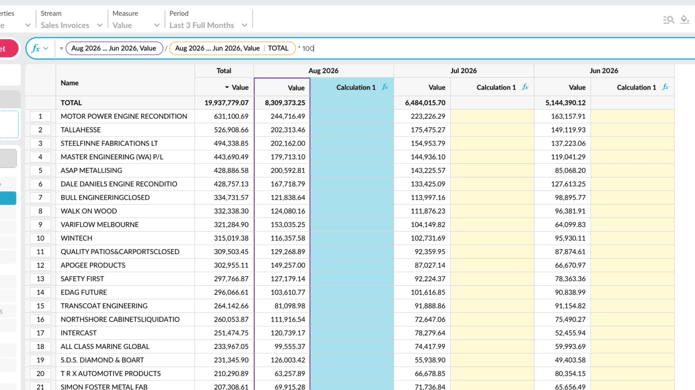Select row TRANSCOAT ENGINEERING

(104, 306)
